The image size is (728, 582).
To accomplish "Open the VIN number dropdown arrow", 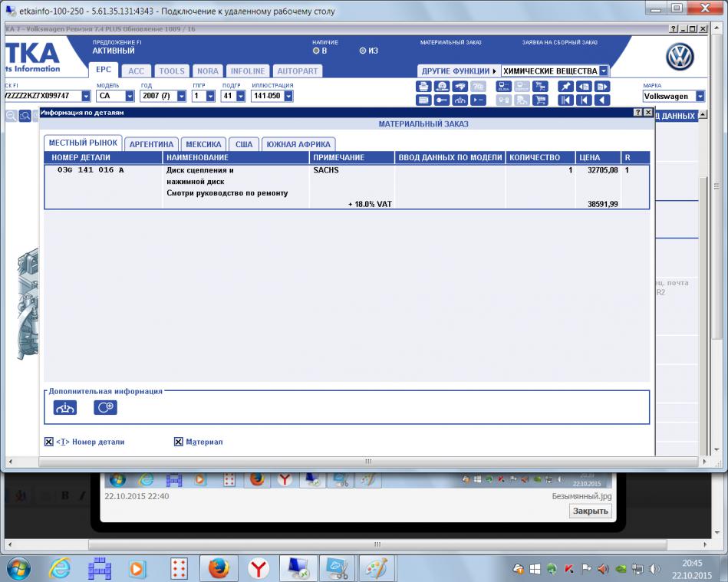I will tap(86, 96).
